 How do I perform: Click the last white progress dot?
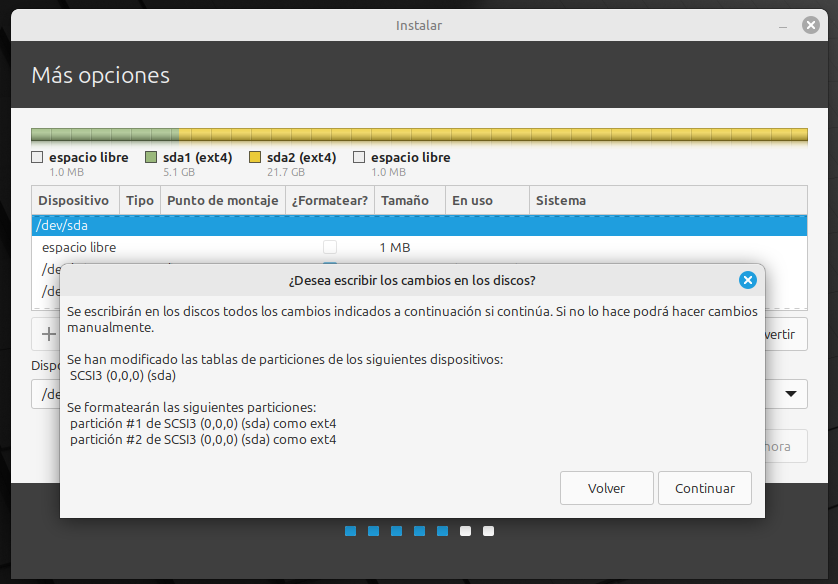click(x=488, y=531)
